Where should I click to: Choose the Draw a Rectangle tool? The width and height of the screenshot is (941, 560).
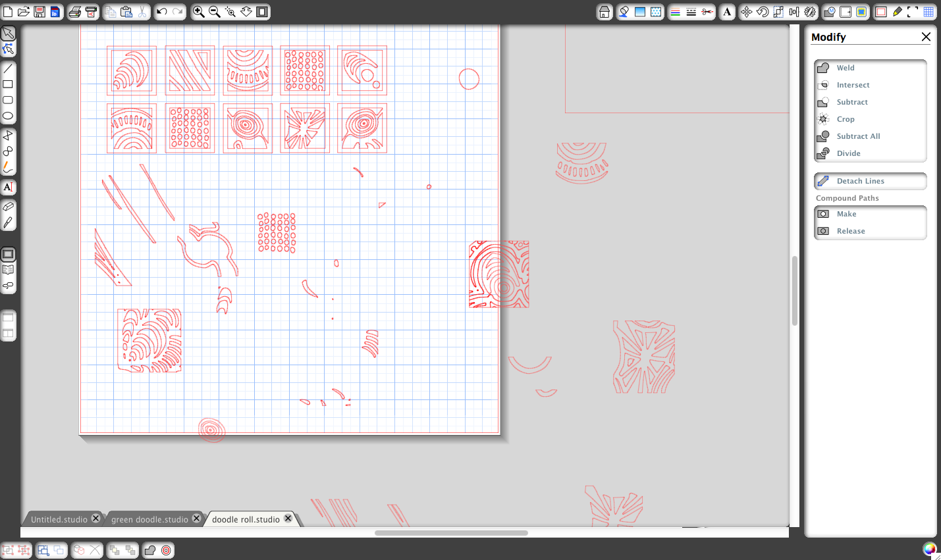(8, 84)
